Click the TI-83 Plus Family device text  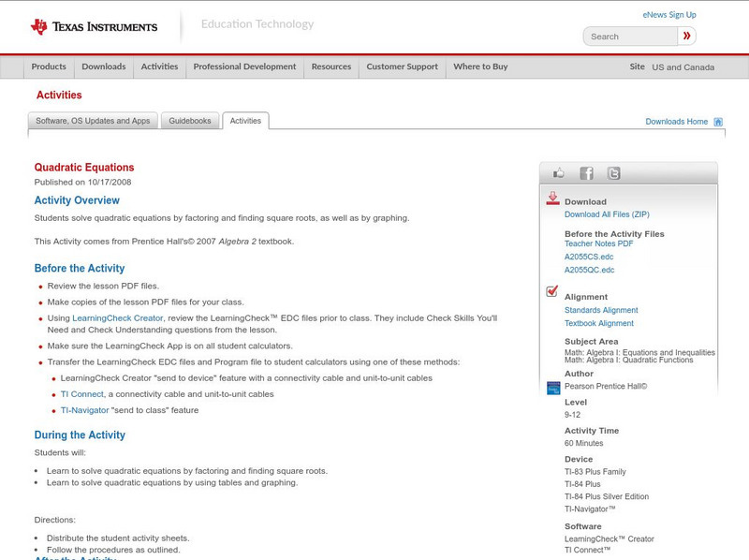point(595,472)
